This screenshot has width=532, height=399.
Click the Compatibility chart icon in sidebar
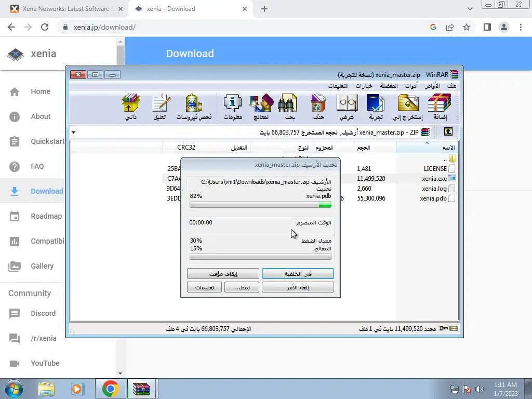tap(15, 241)
